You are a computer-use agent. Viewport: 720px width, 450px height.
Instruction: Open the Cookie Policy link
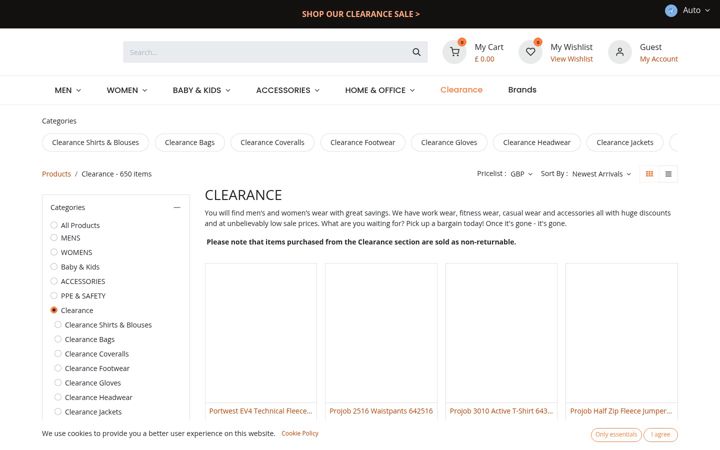point(300,433)
